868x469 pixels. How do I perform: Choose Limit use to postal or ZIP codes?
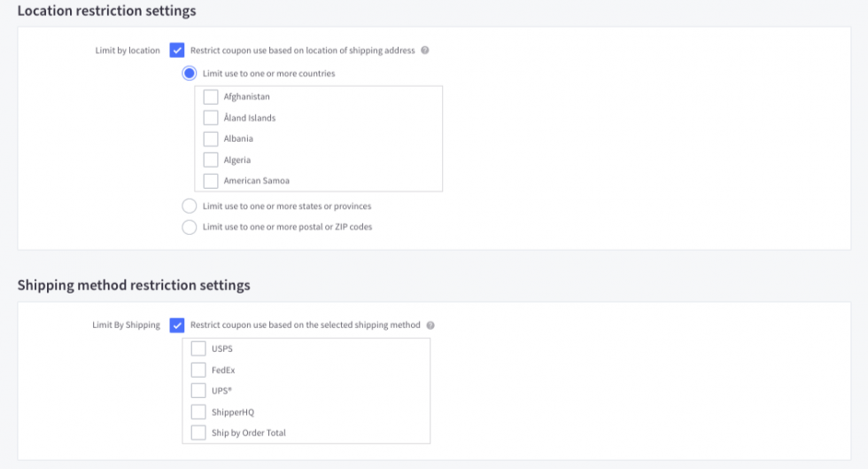pos(189,227)
